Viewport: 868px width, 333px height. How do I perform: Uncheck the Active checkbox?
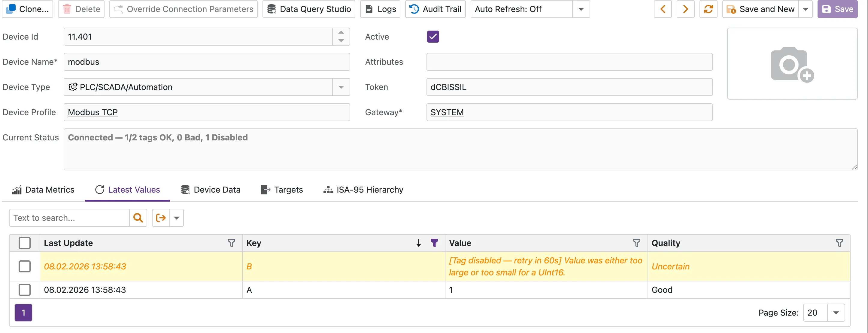pyautogui.click(x=433, y=36)
